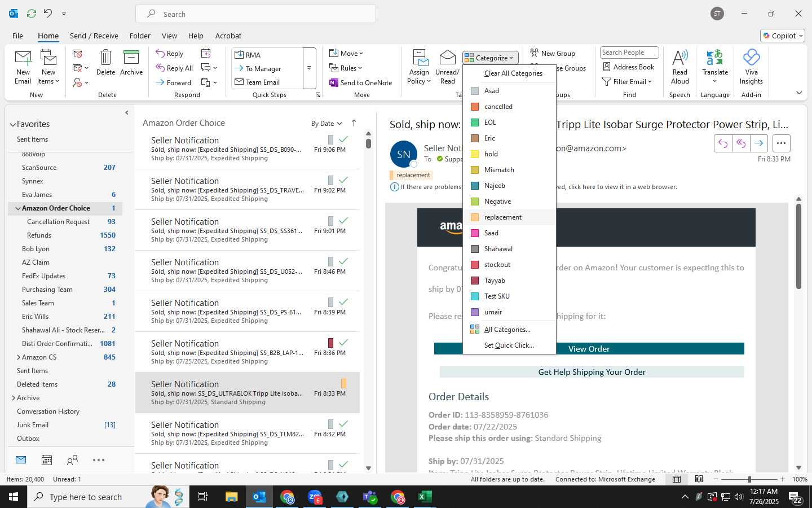Collapse the folder pane arrow

[x=126, y=113]
